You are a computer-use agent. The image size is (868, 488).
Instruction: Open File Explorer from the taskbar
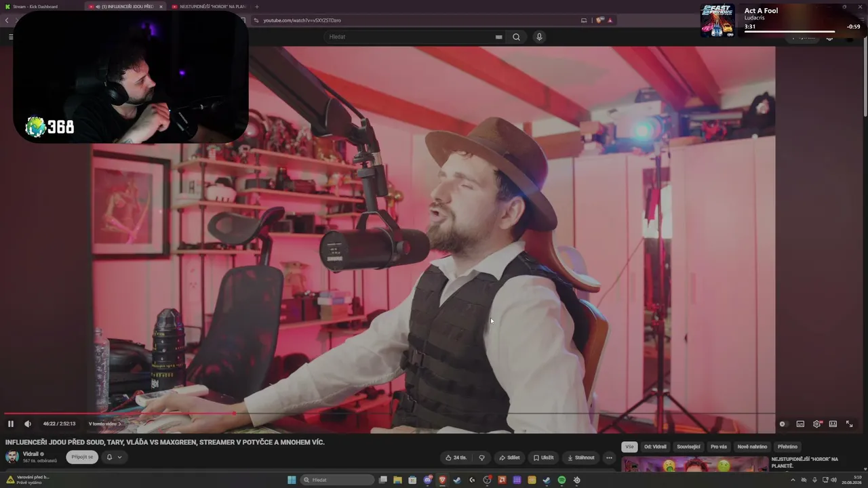(x=397, y=480)
